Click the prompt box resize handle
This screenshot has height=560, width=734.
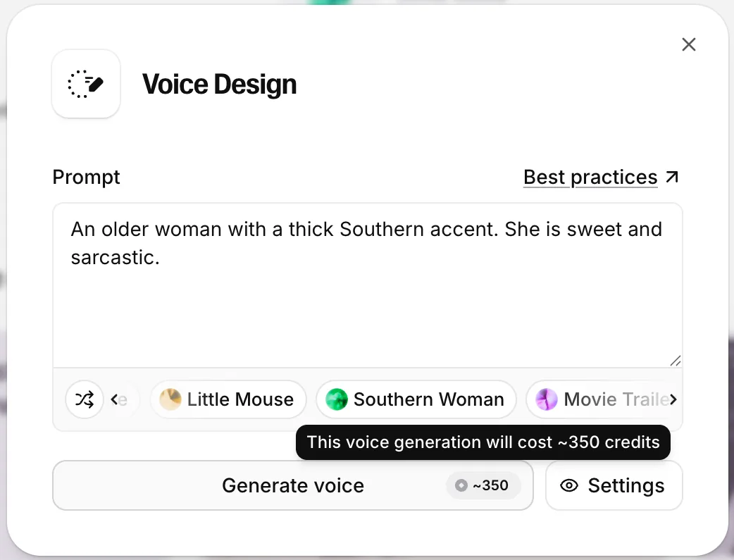tap(675, 361)
